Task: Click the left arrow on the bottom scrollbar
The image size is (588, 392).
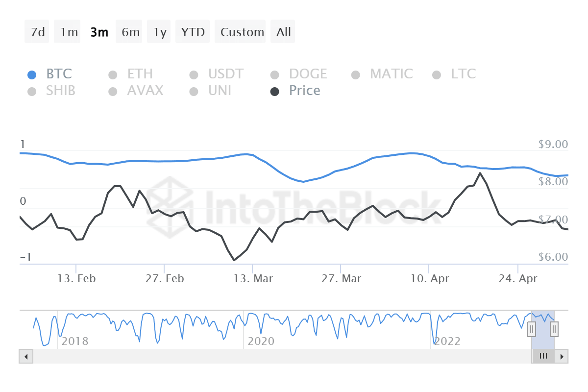Action: pyautogui.click(x=26, y=356)
